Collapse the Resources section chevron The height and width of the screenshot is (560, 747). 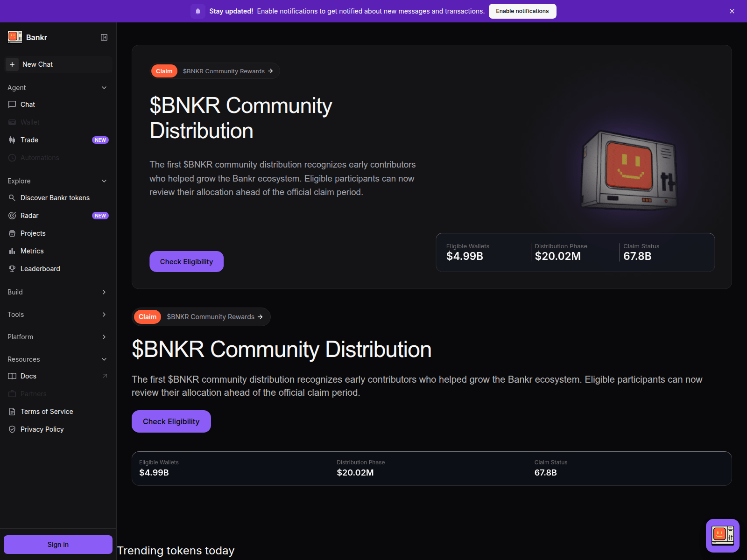click(x=104, y=359)
